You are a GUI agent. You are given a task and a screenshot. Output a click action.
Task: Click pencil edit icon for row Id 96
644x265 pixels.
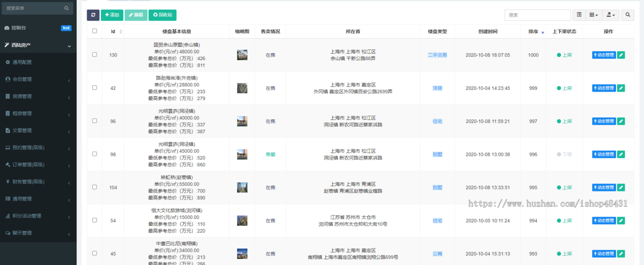coord(621,121)
